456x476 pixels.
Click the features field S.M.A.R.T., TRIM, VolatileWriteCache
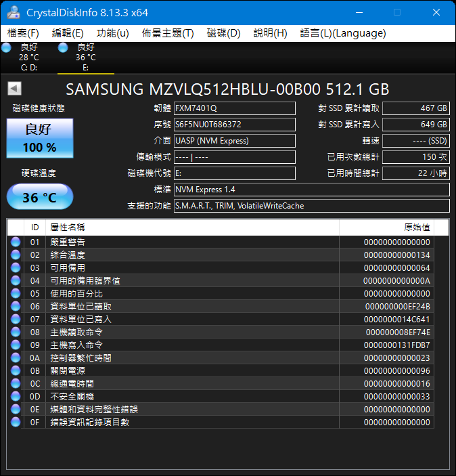tap(312, 206)
